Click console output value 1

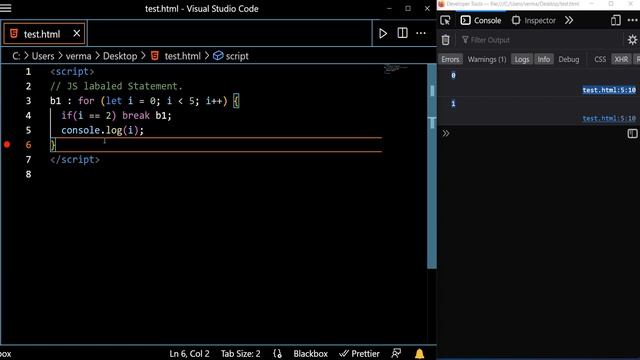tap(453, 104)
